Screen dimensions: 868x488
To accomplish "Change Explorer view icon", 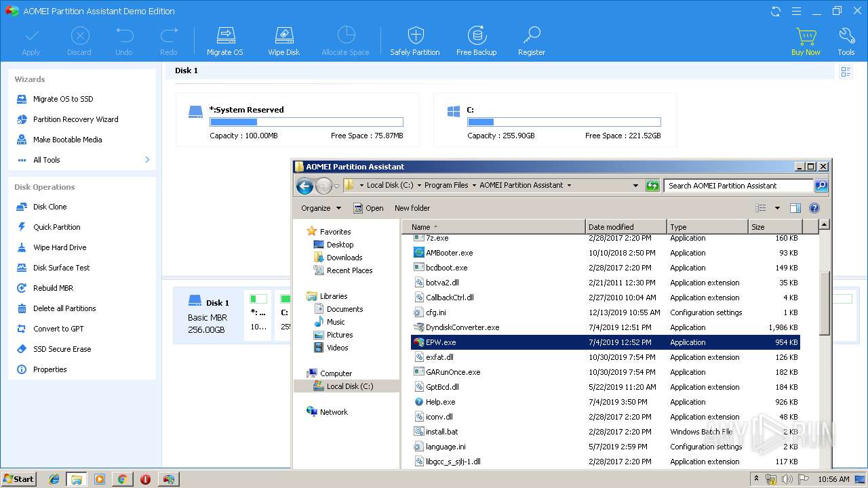I will tap(761, 208).
